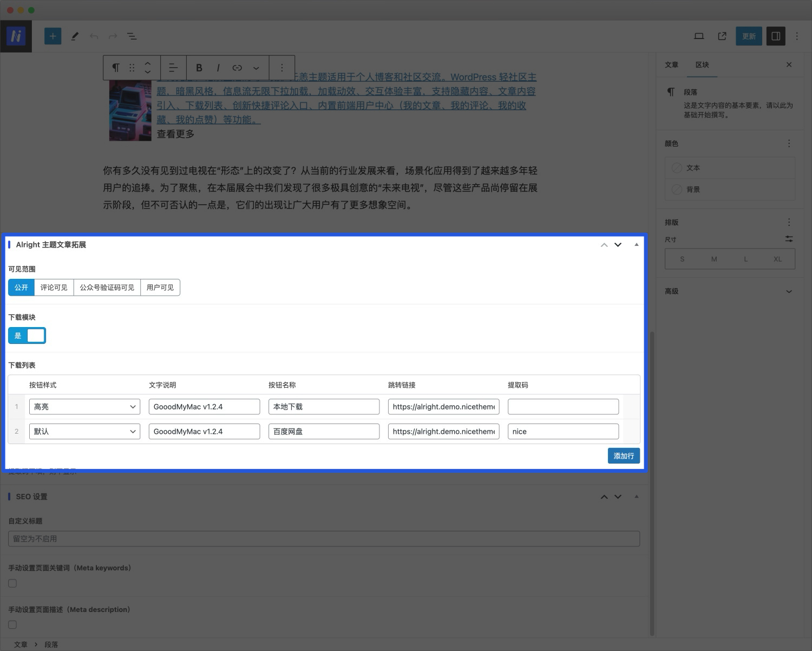Switch to the 文章 tab
Image resolution: width=812 pixels, height=651 pixels.
(x=672, y=64)
